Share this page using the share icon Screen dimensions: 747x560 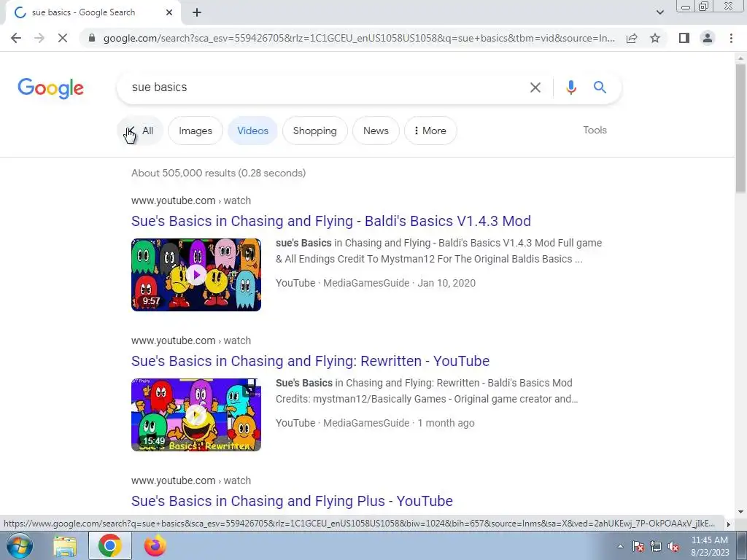[632, 38]
